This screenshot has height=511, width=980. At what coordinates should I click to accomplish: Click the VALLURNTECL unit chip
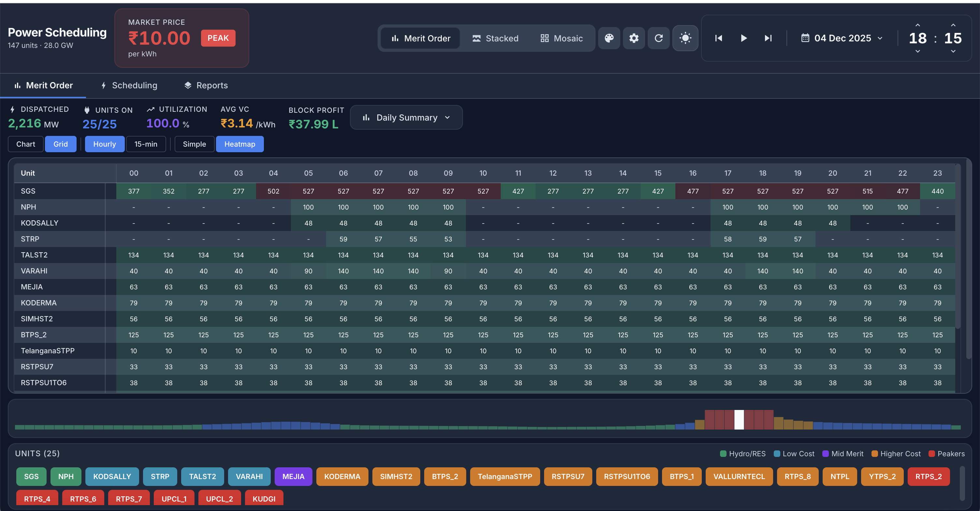[x=739, y=476]
